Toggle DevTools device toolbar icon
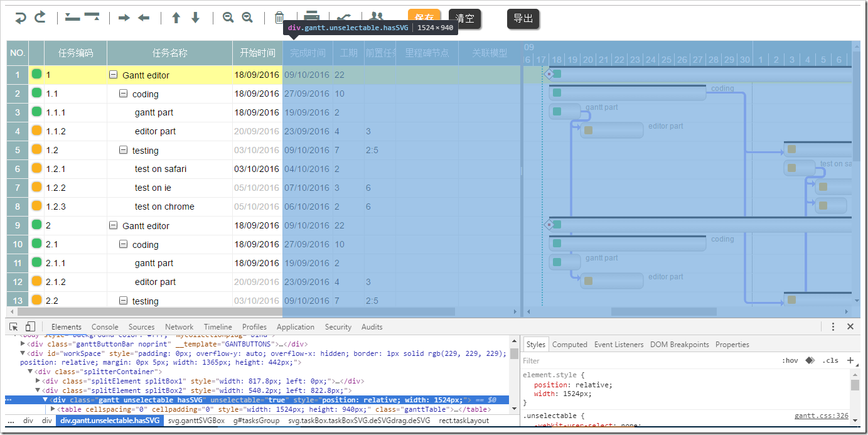The width and height of the screenshot is (868, 435). coord(30,326)
